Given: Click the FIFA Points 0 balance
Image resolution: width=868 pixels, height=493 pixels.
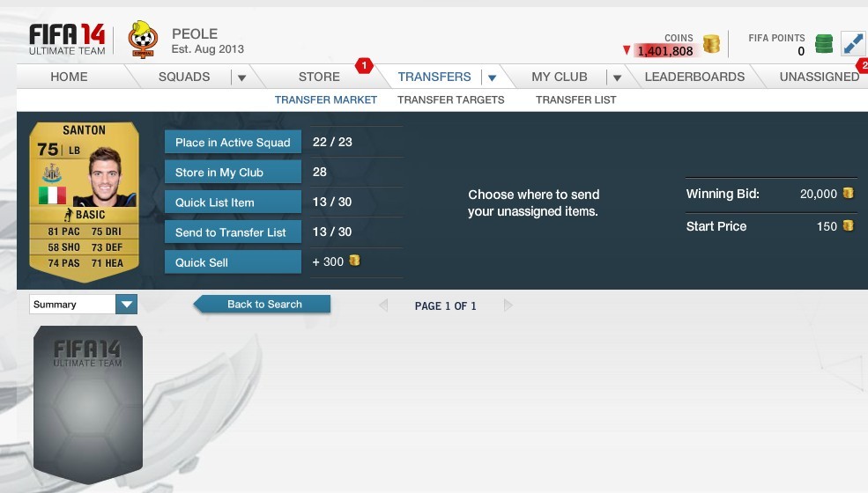Looking at the screenshot, I should click(x=801, y=51).
